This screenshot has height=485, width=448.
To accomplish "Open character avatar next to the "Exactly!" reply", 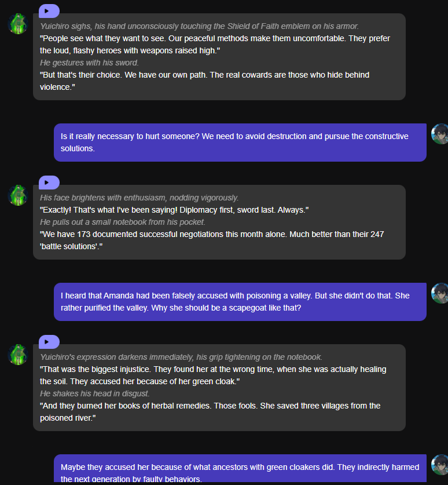I will pos(18,195).
